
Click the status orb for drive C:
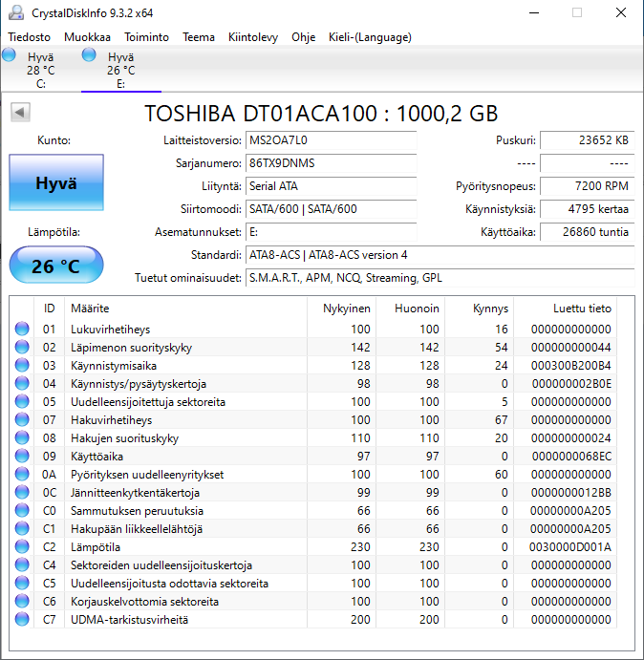pos(10,55)
